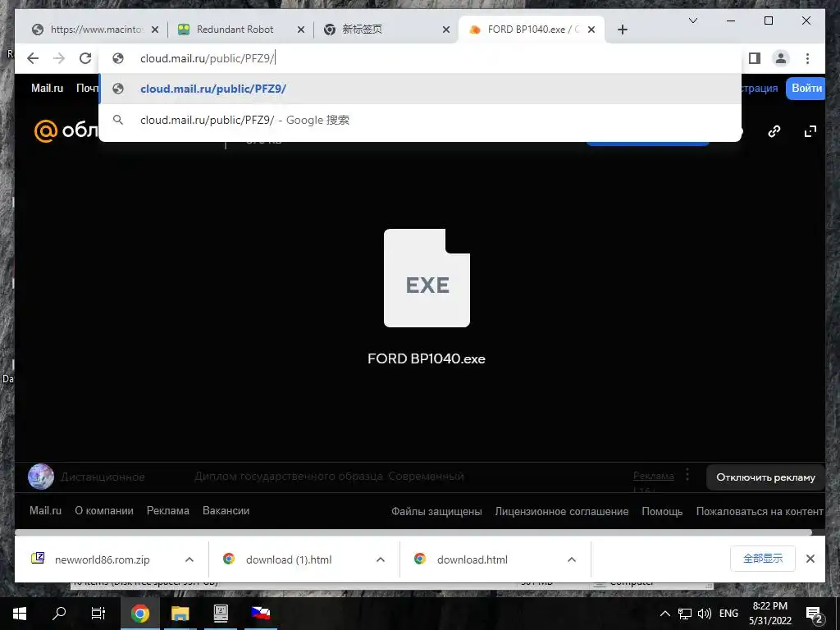Open volume control tray icon
This screenshot has width=840, height=630.
point(705,614)
